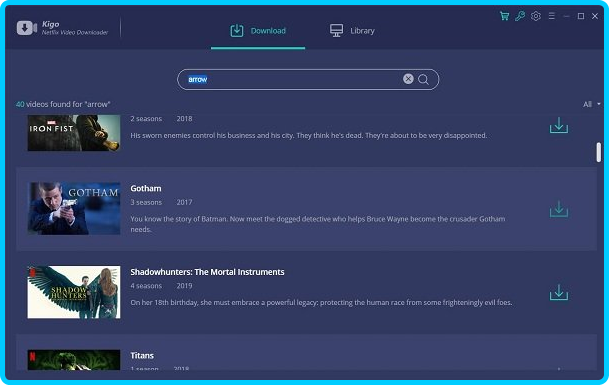Open the shopping cart purchase icon
The image size is (609, 385).
(504, 16)
